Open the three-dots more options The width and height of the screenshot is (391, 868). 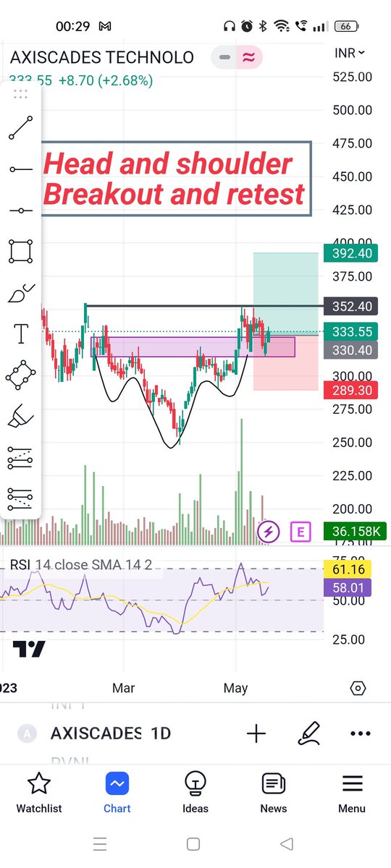pyautogui.click(x=360, y=733)
